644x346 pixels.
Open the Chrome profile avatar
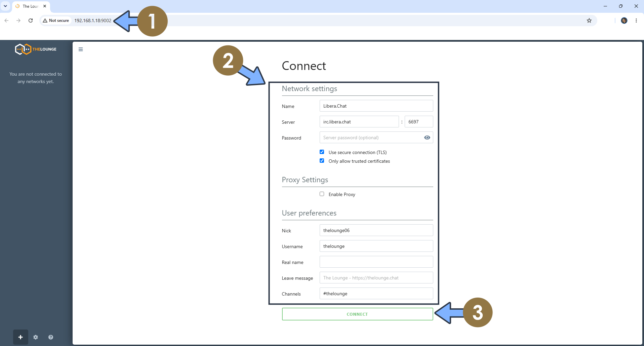[624, 21]
